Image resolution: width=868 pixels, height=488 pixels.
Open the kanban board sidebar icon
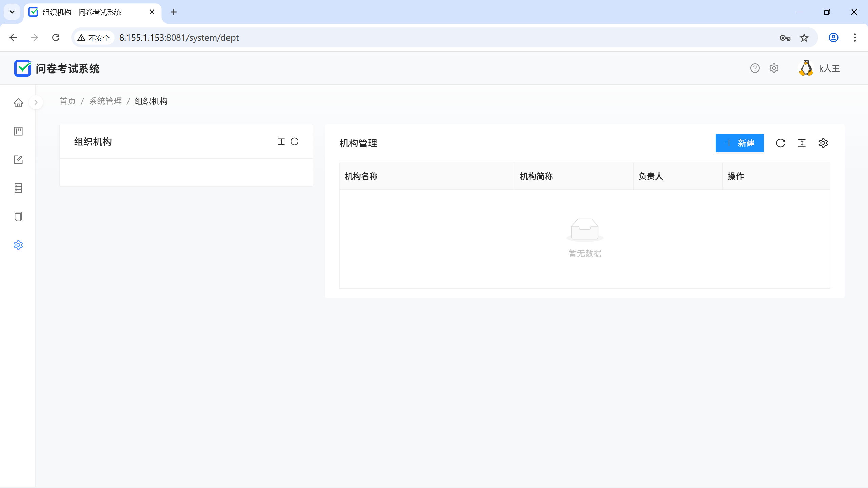pyautogui.click(x=18, y=131)
